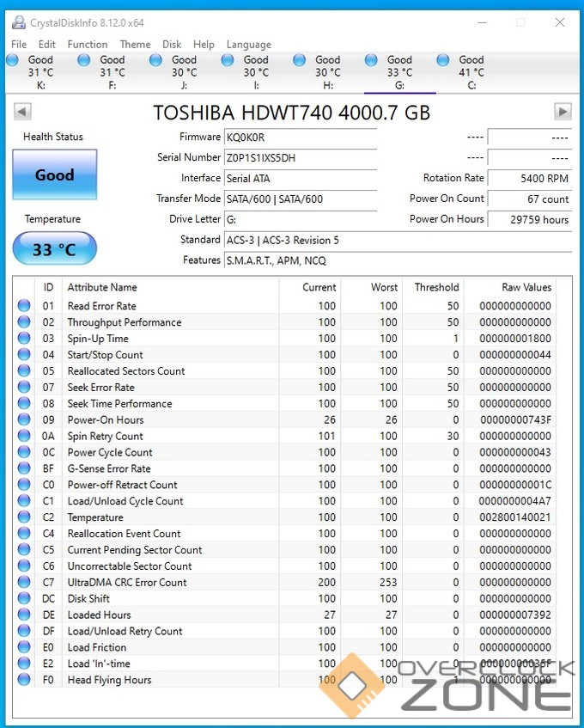Click the Serial Number field
This screenshot has height=728, width=584.
tap(300, 158)
